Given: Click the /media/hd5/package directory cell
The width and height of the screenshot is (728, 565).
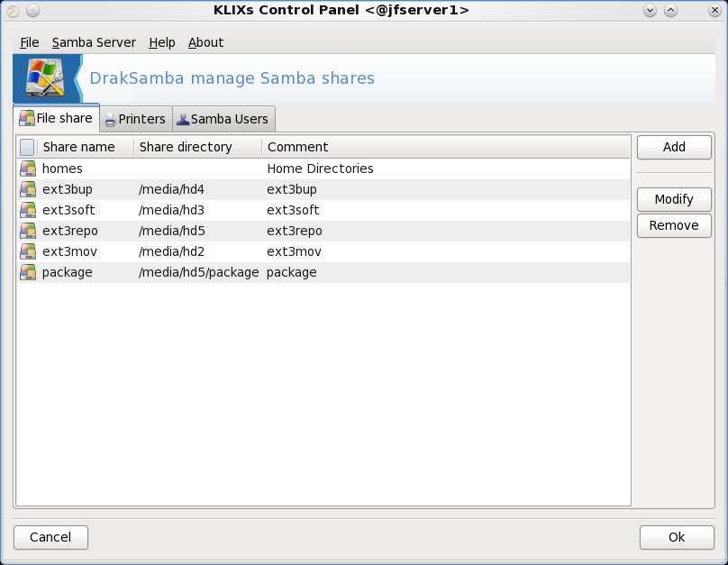Looking at the screenshot, I should click(199, 272).
